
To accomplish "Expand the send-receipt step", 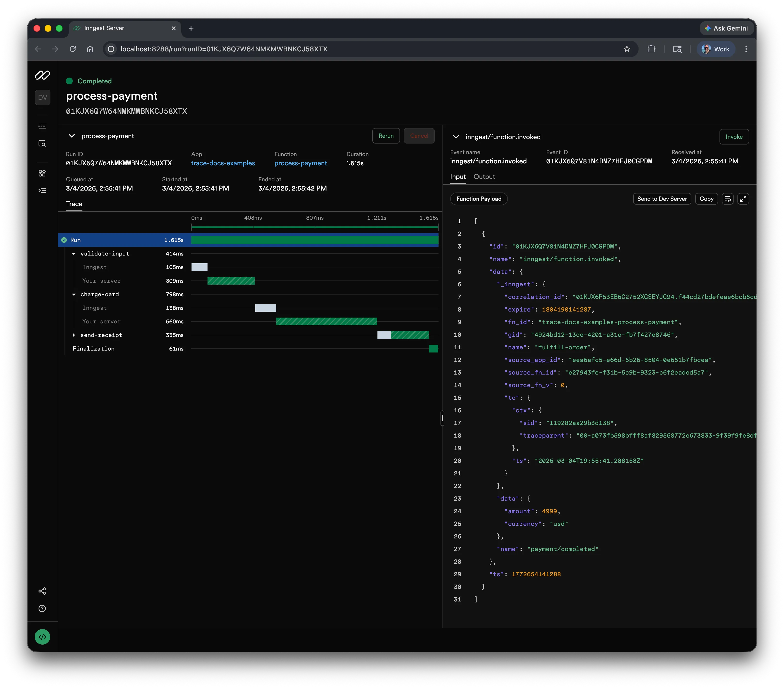I will [x=74, y=335].
